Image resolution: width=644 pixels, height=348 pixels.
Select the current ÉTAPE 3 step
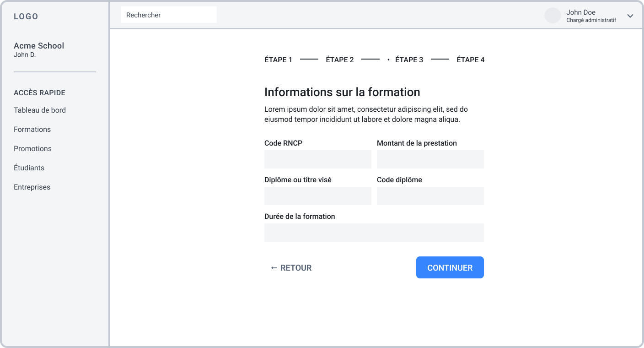tap(408, 60)
